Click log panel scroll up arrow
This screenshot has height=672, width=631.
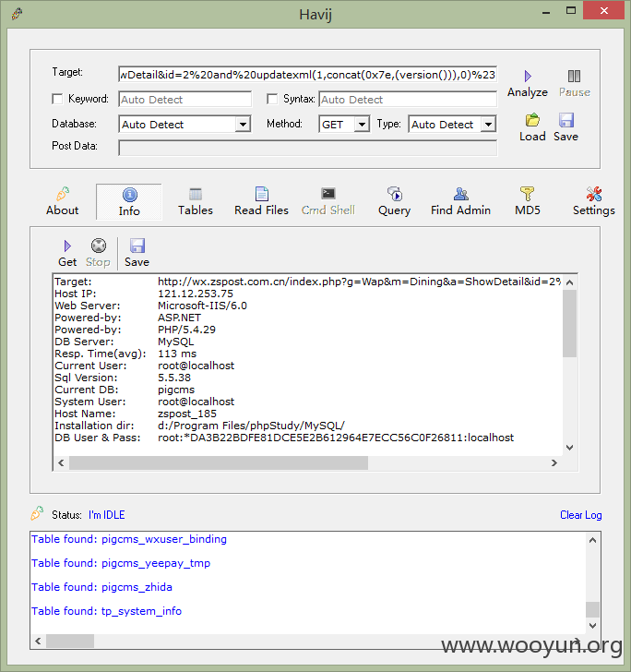pyautogui.click(x=593, y=540)
